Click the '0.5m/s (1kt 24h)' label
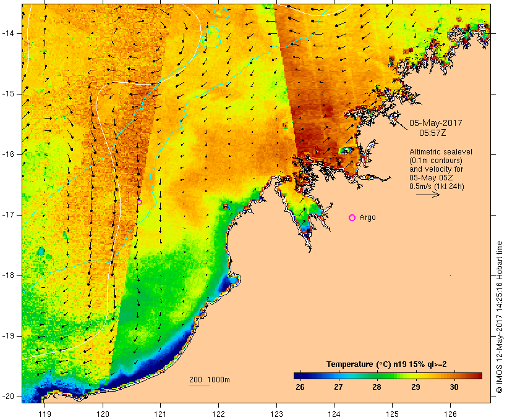 coord(437,187)
